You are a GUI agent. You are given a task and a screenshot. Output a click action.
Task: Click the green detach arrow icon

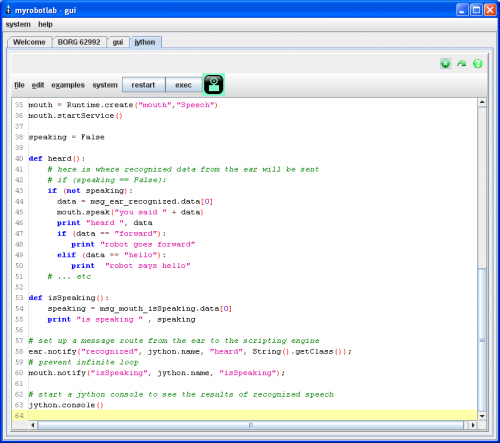(462, 63)
